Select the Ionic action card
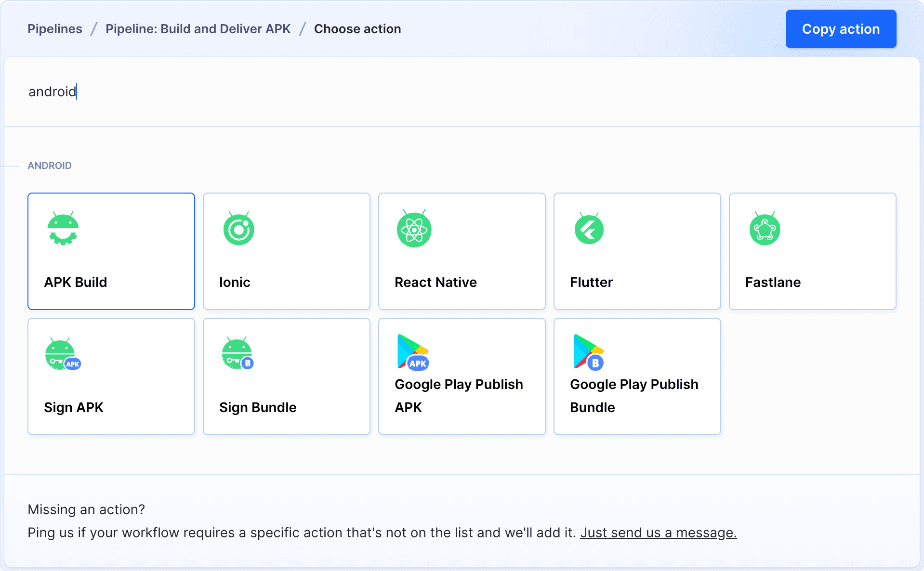Screen dimensions: 924x571 coord(286,251)
